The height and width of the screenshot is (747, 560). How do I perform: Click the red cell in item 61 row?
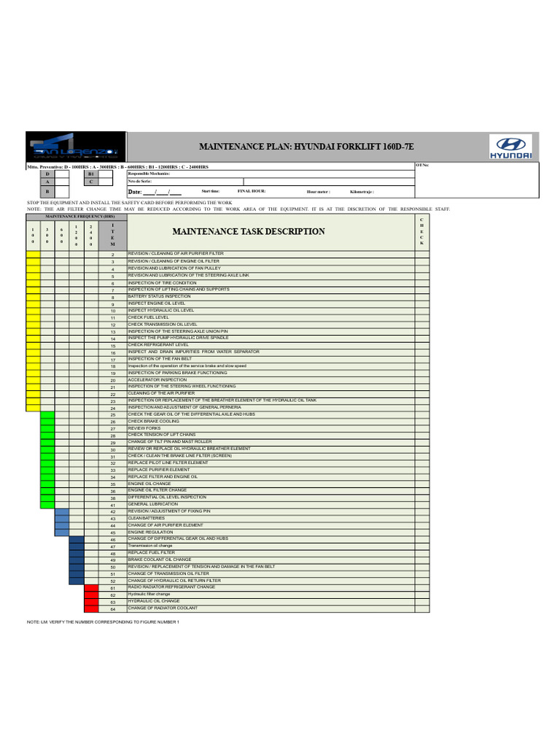(x=91, y=588)
